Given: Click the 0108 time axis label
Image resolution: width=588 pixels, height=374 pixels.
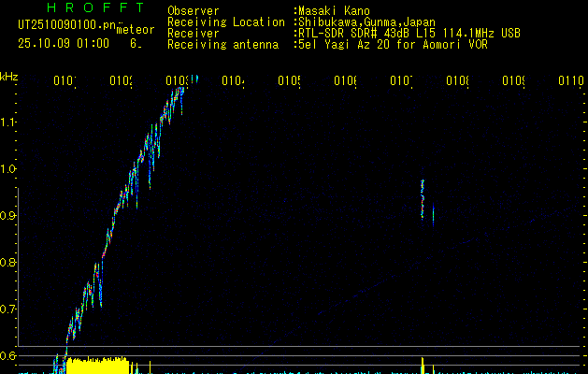Looking at the screenshot, I should point(457,80).
